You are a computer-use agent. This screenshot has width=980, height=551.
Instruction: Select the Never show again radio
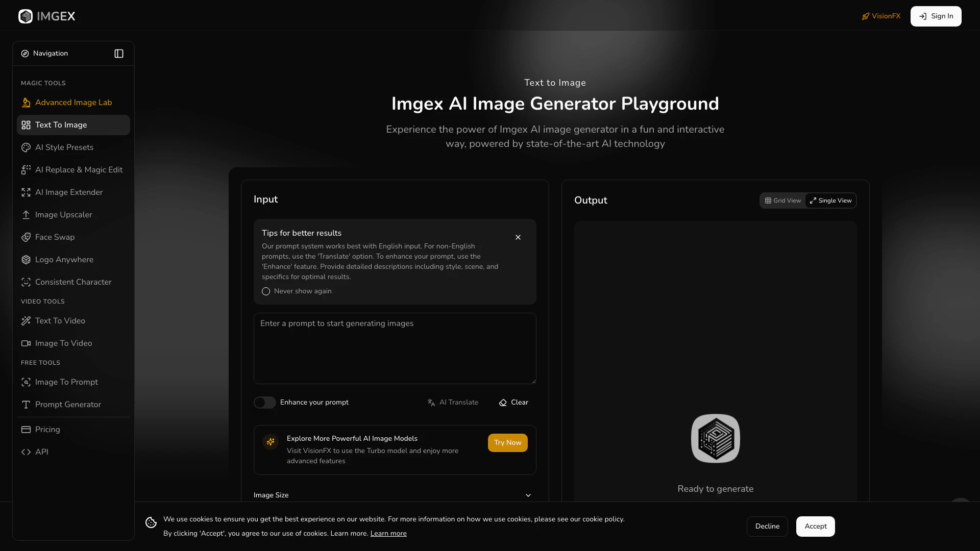point(266,291)
